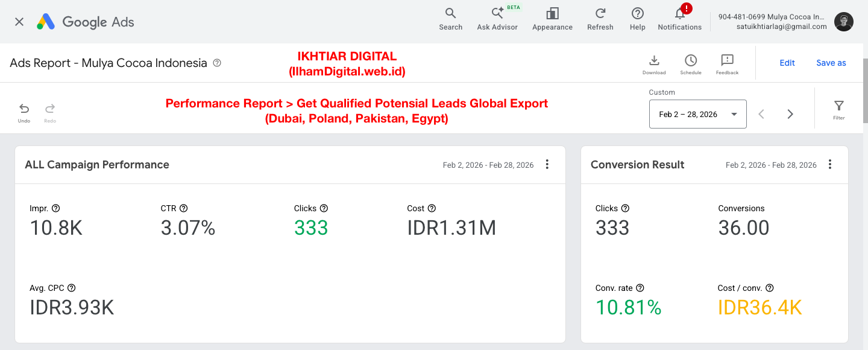Click the 36.00 conversions value

pyautogui.click(x=744, y=228)
